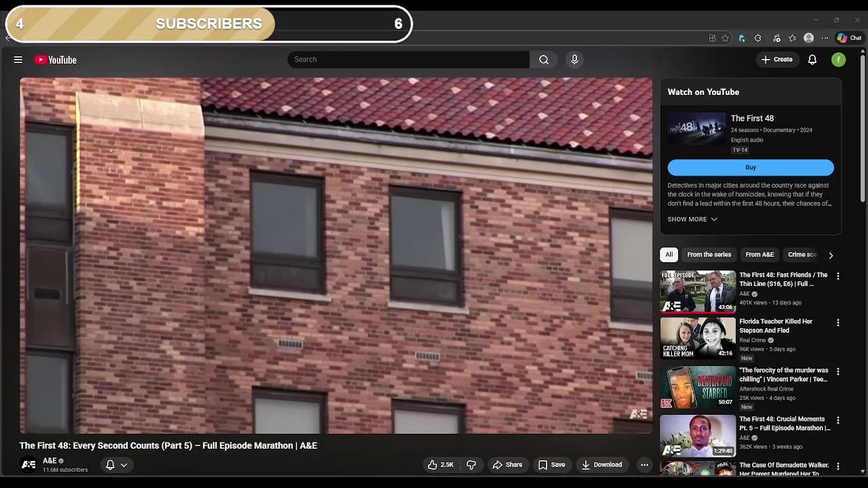The image size is (868, 488).
Task: Open YouTube notifications bell
Action: point(812,60)
